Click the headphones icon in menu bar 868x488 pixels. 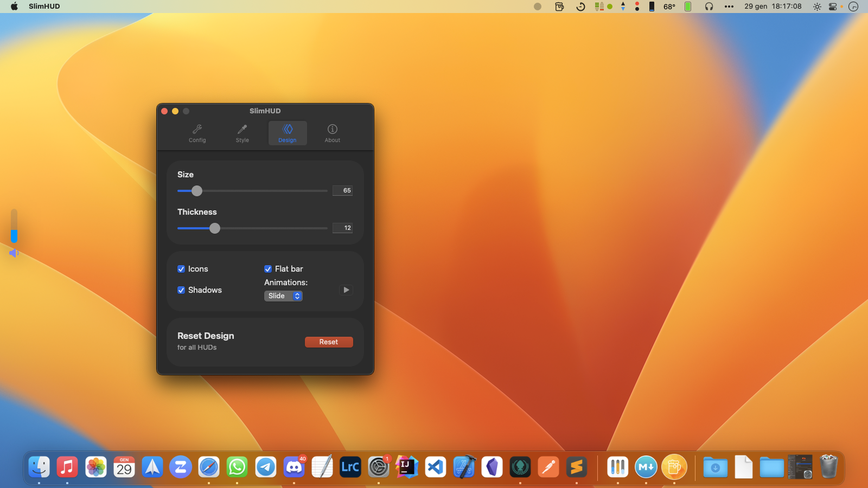coord(709,7)
